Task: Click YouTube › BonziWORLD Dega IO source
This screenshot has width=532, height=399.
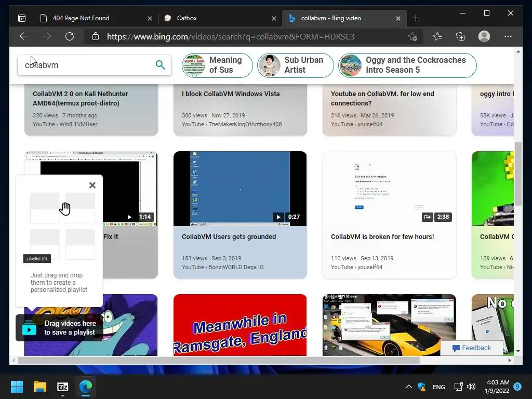Action: (x=222, y=267)
